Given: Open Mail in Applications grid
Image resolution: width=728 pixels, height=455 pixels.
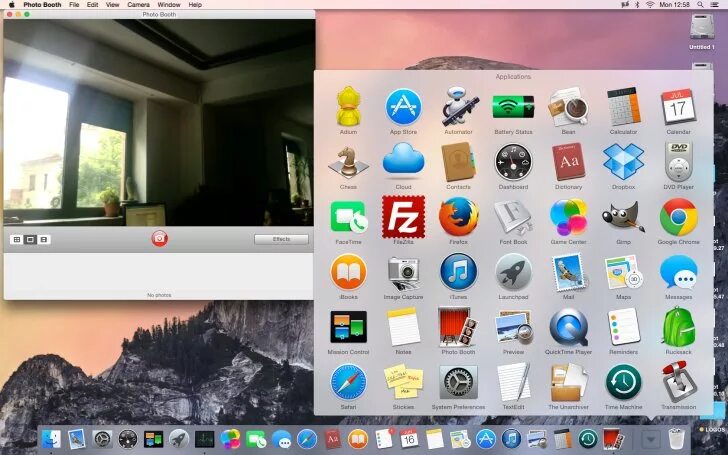Looking at the screenshot, I should pos(568,272).
